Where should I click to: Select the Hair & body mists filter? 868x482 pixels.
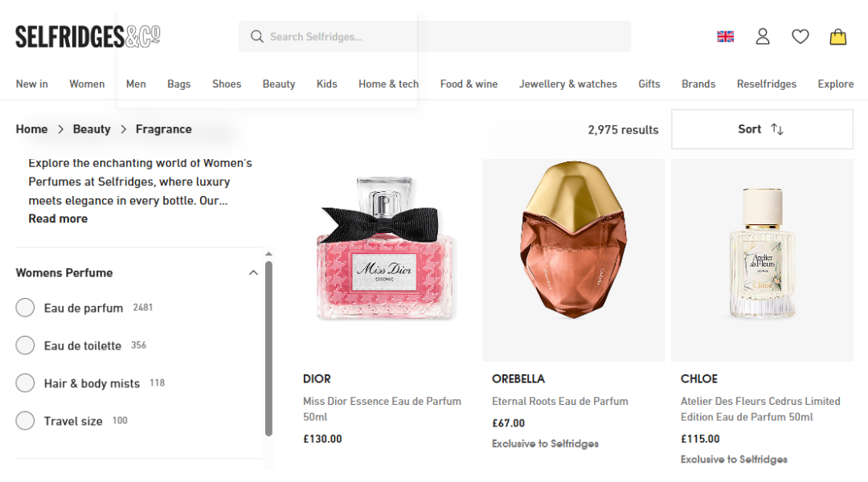[25, 383]
